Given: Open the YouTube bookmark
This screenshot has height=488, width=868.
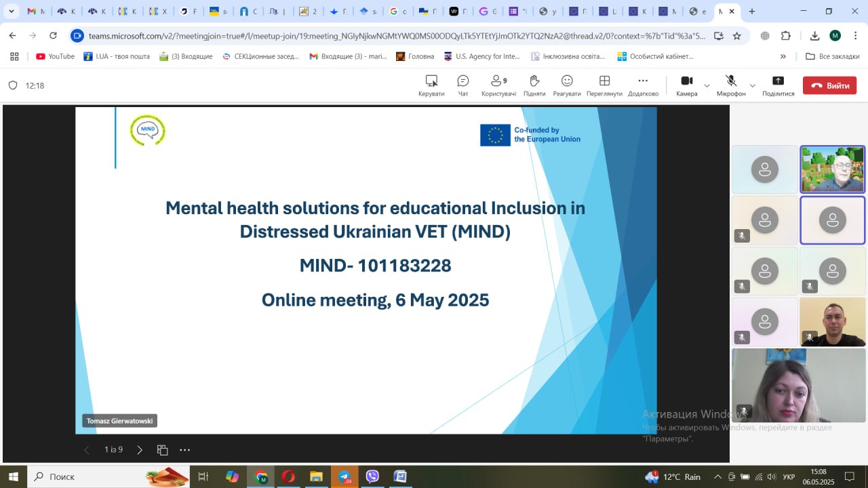Looking at the screenshot, I should [x=55, y=56].
